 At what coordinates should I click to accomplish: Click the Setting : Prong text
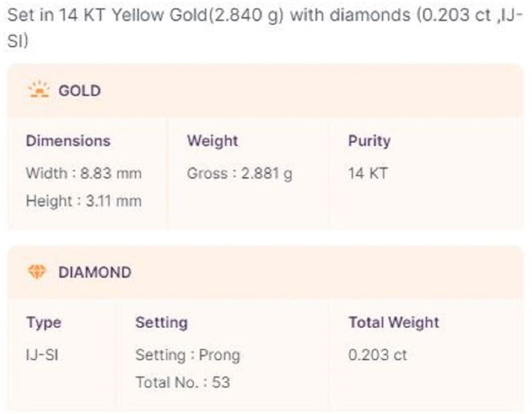click(x=188, y=356)
